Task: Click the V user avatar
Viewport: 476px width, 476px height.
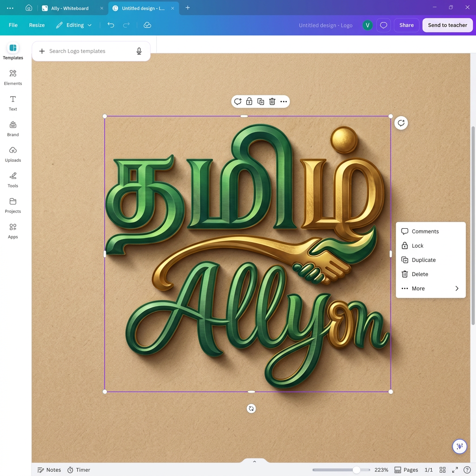Action: tap(367, 25)
